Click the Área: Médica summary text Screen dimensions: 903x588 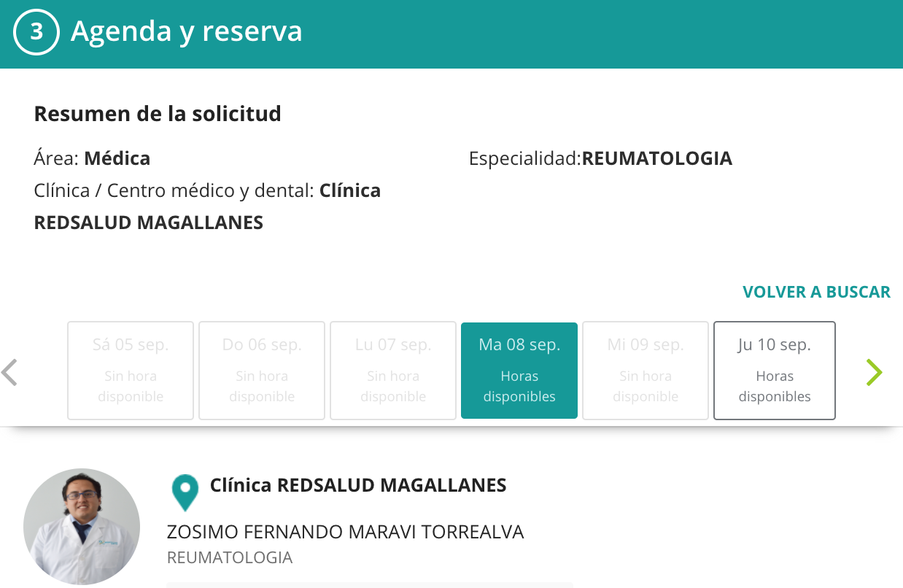92,158
